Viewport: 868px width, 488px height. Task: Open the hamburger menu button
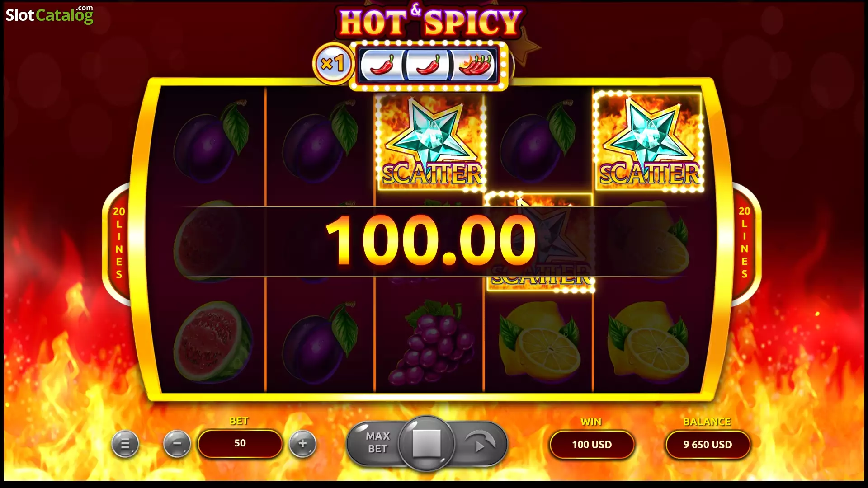[x=125, y=445]
